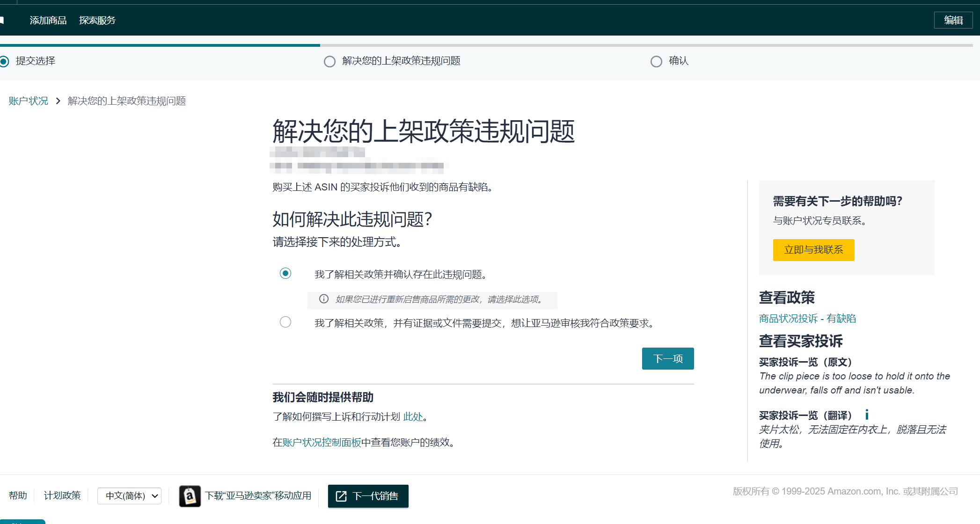Viewport: 980px width, 524px height.
Task: Click 下载"亚马逊卖家"移动应用 link
Action: point(258,496)
